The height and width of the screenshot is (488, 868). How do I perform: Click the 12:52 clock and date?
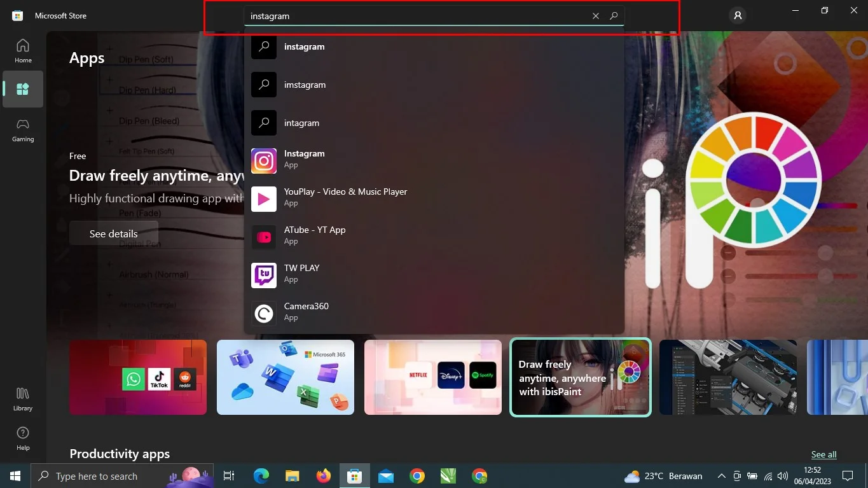(812, 476)
